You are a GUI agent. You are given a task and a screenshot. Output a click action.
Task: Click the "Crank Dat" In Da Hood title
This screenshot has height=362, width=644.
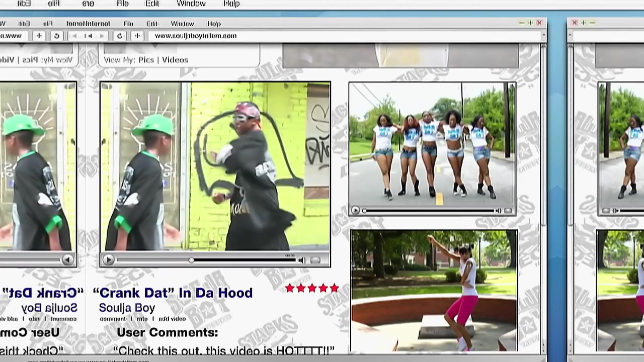coord(173,293)
